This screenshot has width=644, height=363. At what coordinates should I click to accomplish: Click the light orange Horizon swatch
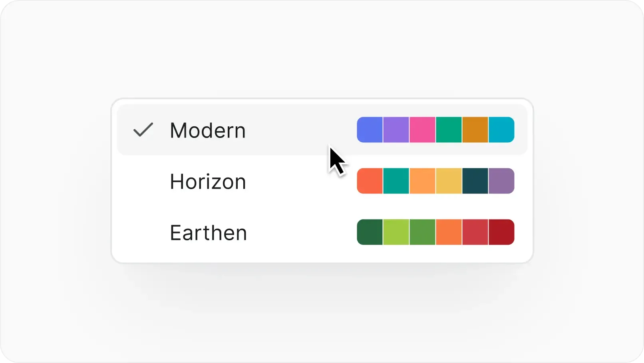tap(422, 181)
